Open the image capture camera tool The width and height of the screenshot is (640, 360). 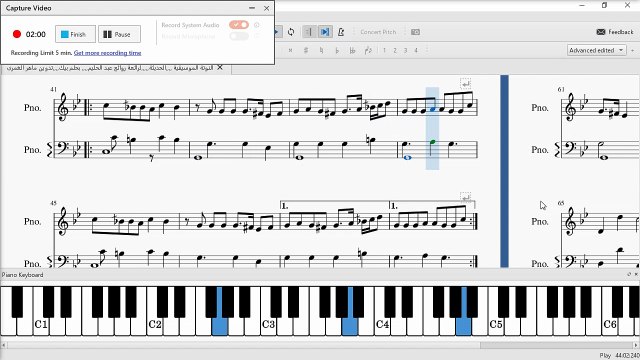415,32
